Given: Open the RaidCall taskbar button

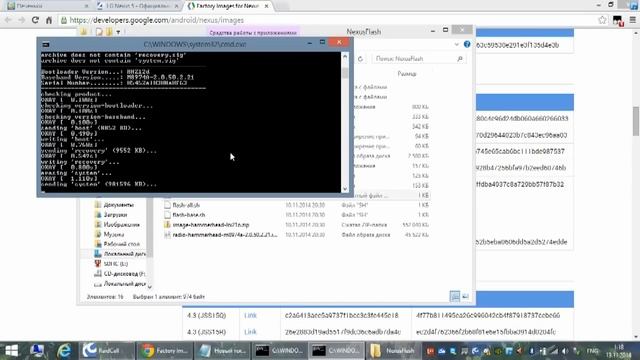Looking at the screenshot, I should 106,351.
